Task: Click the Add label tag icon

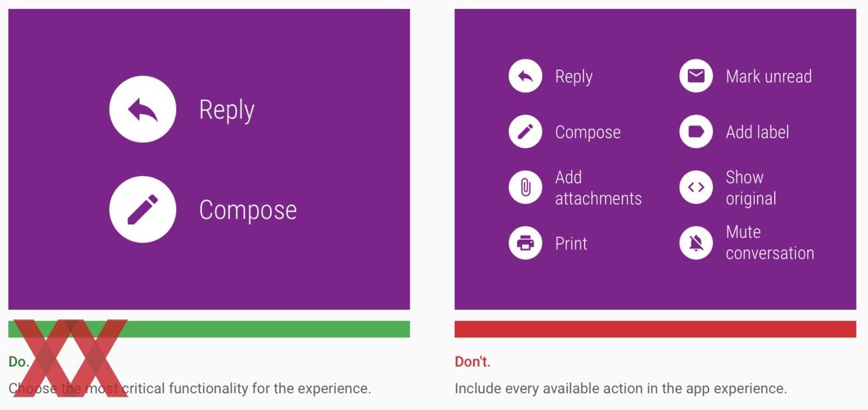Action: click(x=696, y=132)
